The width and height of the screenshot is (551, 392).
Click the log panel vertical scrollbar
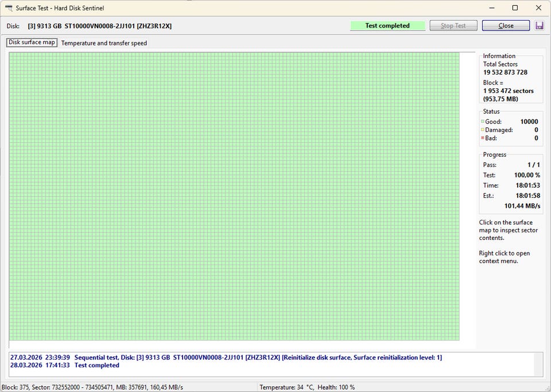click(x=538, y=364)
